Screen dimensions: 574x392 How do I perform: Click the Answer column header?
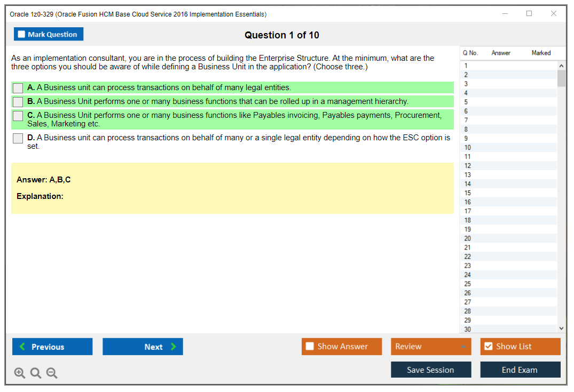coord(501,53)
